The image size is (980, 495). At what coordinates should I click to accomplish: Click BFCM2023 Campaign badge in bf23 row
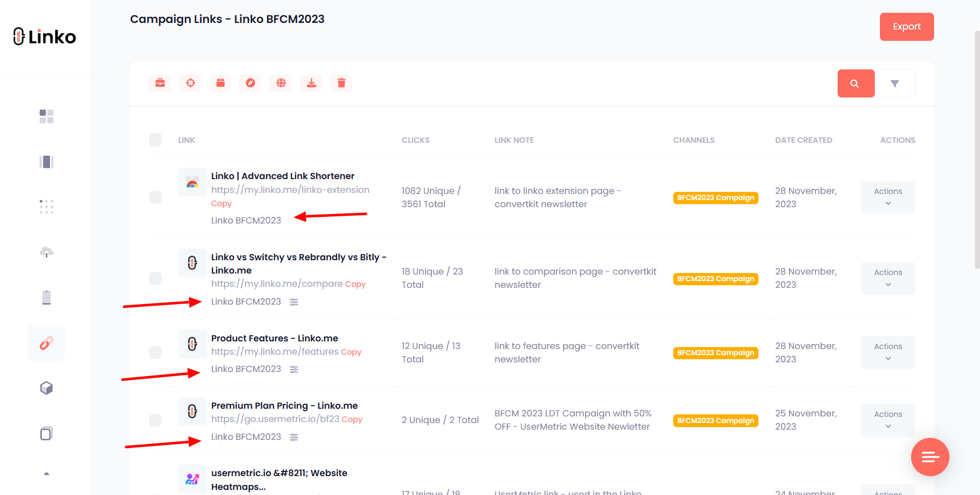coord(716,420)
